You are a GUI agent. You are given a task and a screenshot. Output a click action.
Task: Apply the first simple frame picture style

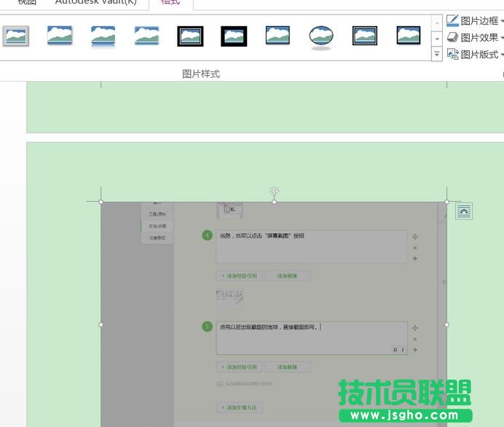(16, 36)
